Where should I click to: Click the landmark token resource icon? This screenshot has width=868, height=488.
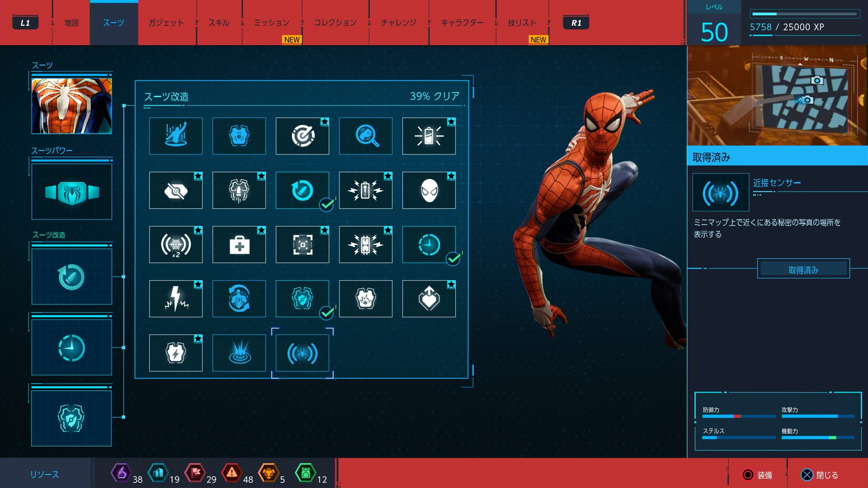158,473
